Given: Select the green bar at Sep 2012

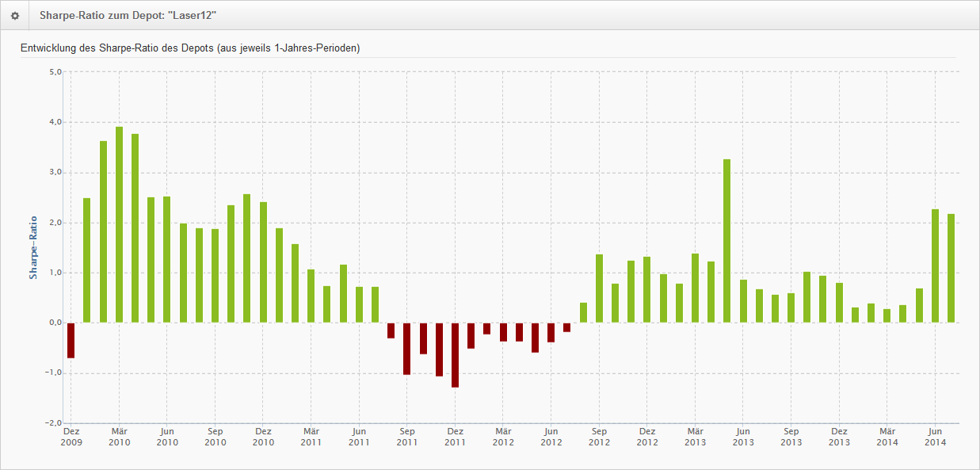Looking at the screenshot, I should 599,288.
